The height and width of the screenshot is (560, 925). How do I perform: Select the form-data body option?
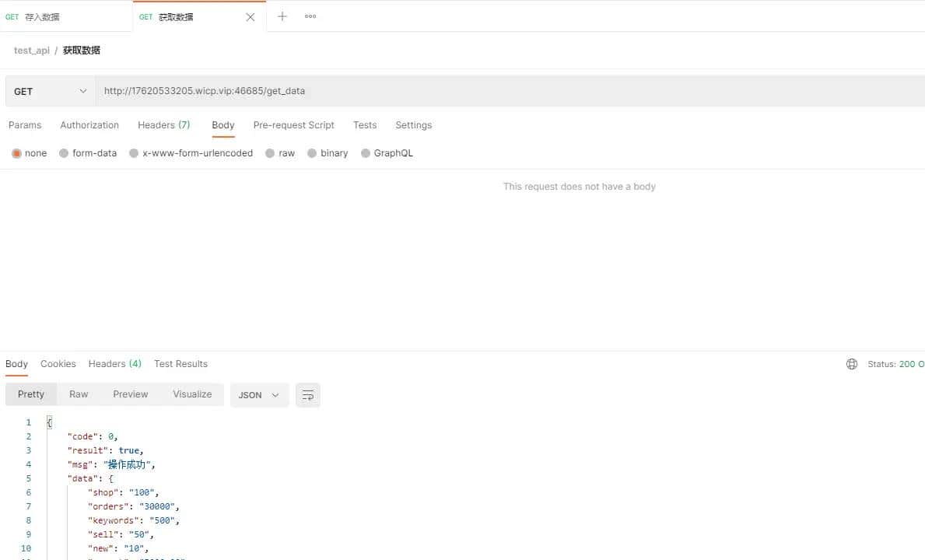tap(64, 153)
